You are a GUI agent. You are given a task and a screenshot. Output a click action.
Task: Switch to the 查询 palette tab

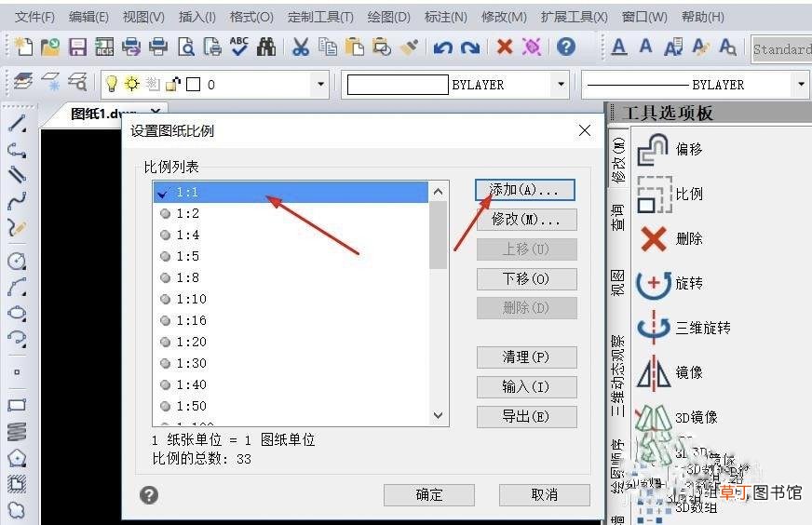point(618,217)
